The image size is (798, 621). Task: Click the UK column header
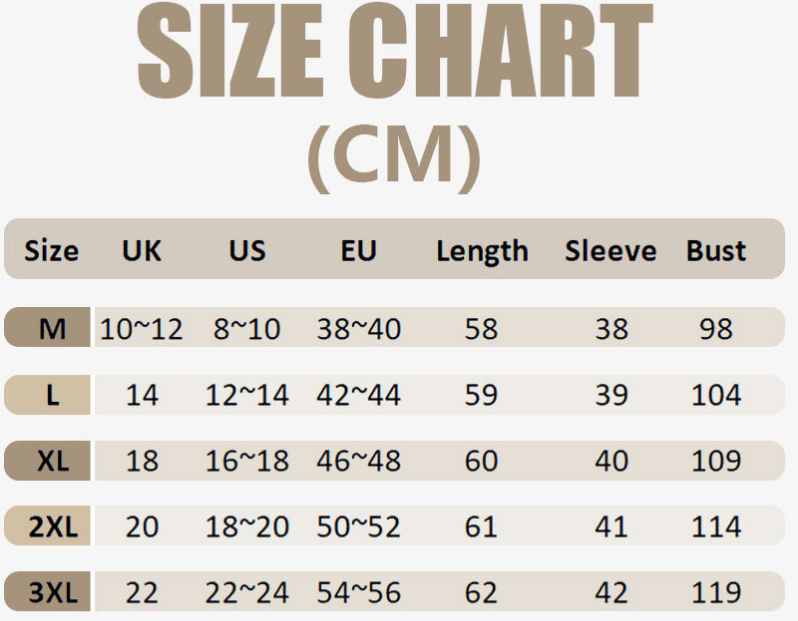click(x=141, y=250)
